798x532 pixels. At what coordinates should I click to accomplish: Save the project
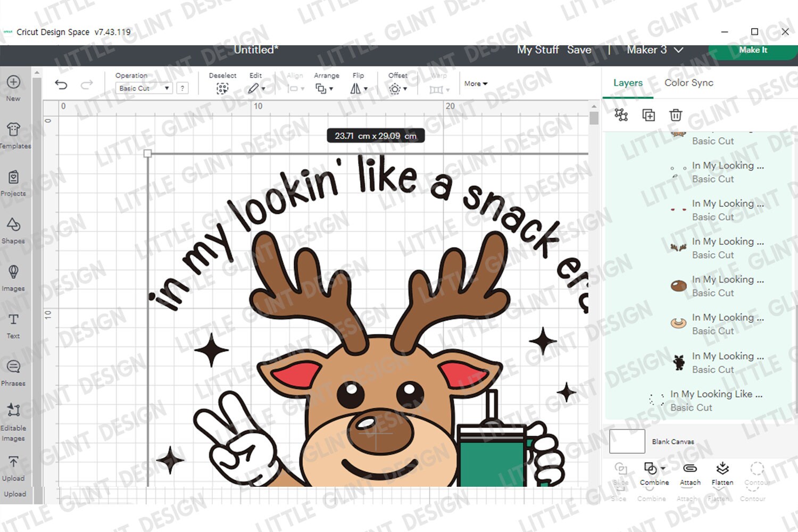pos(579,49)
